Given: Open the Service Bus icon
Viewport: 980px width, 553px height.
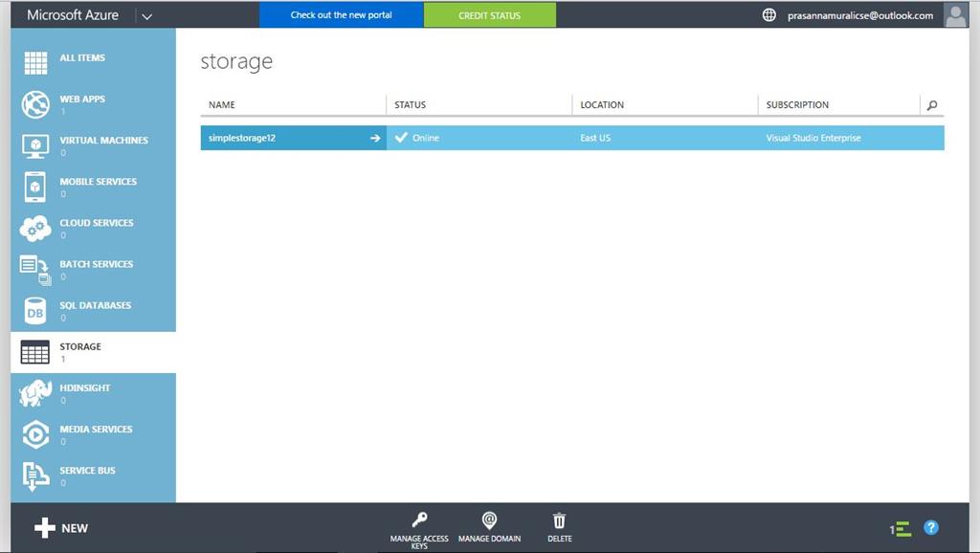Looking at the screenshot, I should (x=35, y=476).
